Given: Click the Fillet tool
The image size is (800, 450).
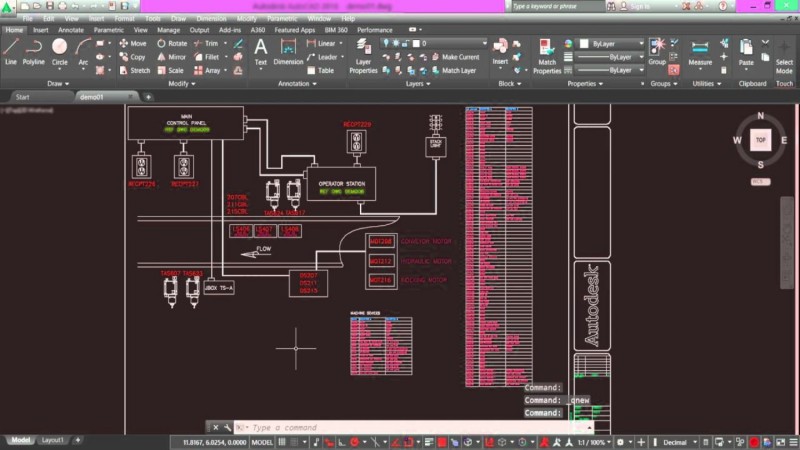Looking at the screenshot, I should [x=207, y=57].
